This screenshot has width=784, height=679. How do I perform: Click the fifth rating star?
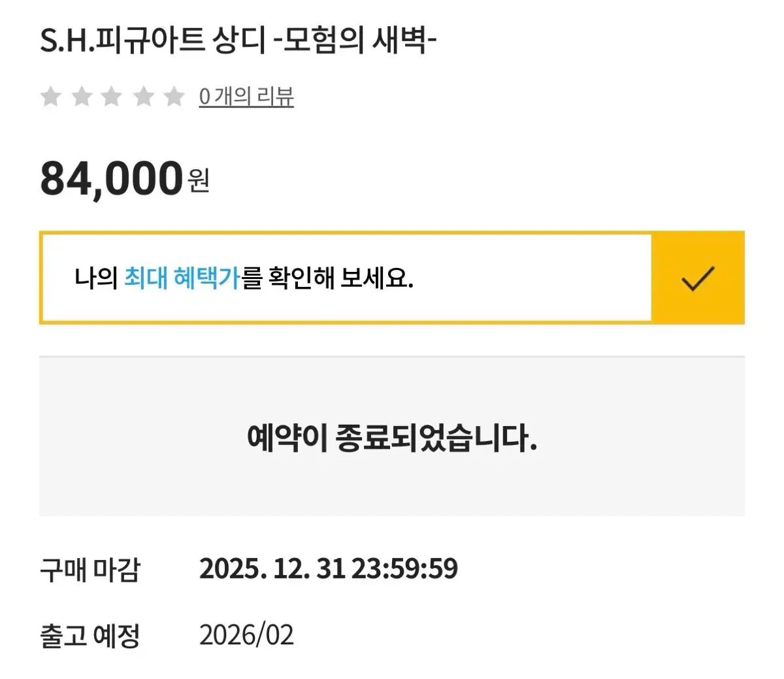click(x=174, y=97)
